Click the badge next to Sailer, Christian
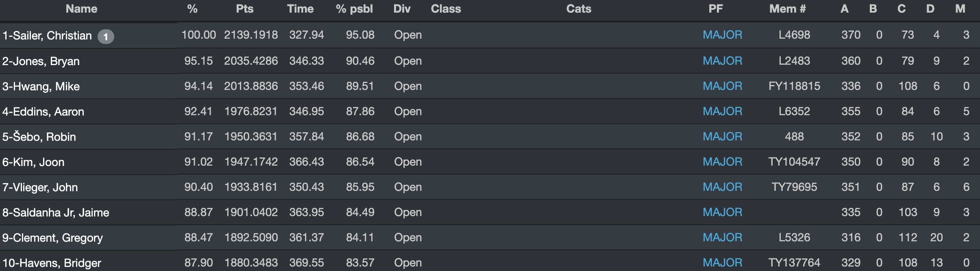Image resolution: width=980 pixels, height=271 pixels. [106, 37]
